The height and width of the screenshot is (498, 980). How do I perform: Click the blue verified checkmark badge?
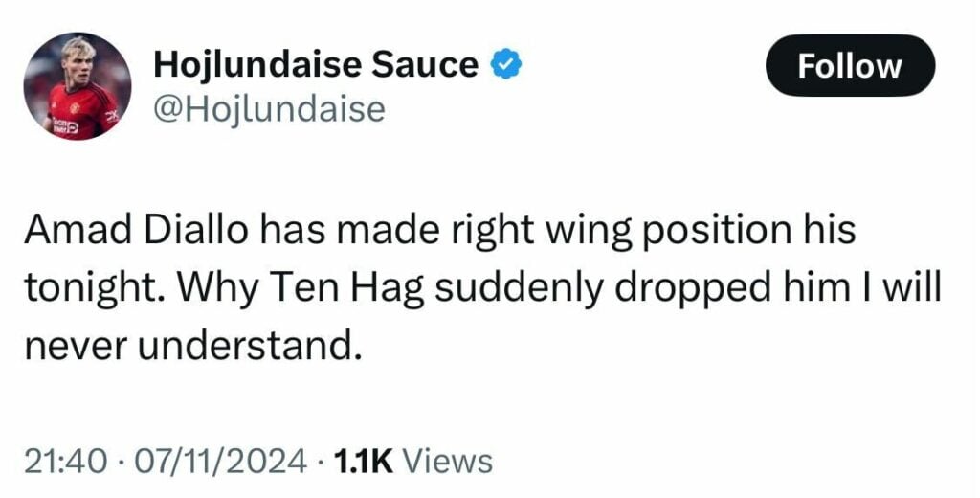(506, 65)
